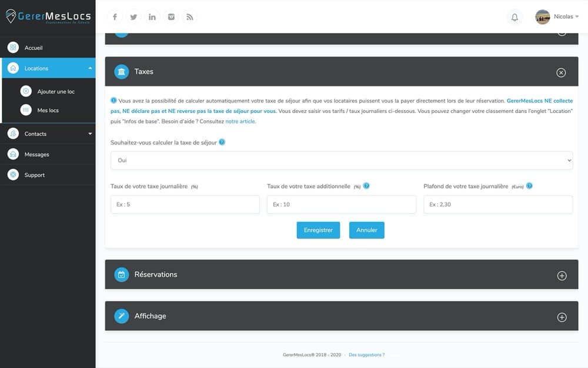Click the calendar icon beside Réservations
The image size is (588, 368).
(x=121, y=274)
